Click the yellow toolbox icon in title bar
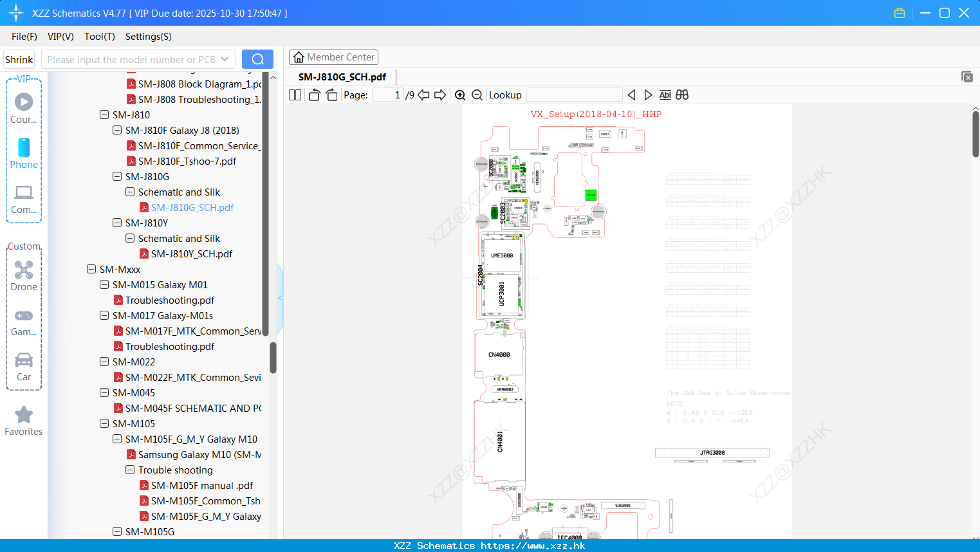This screenshot has width=980, height=552. tap(900, 13)
